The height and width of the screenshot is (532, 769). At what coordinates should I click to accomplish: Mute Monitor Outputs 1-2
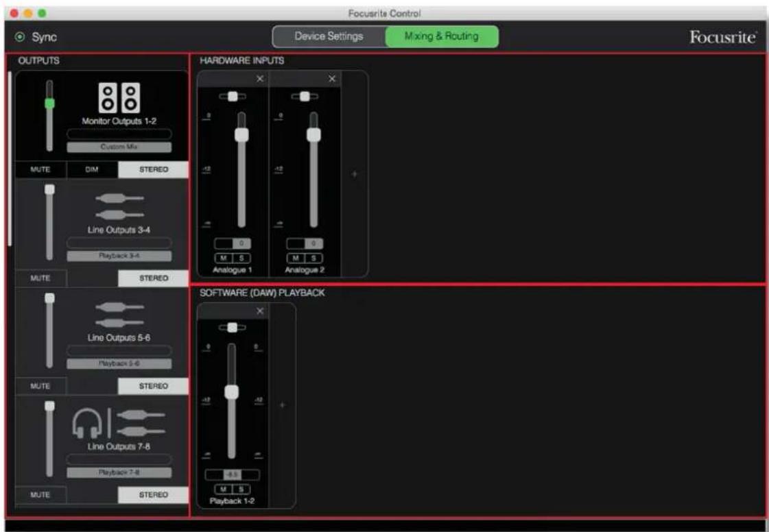[x=40, y=169]
